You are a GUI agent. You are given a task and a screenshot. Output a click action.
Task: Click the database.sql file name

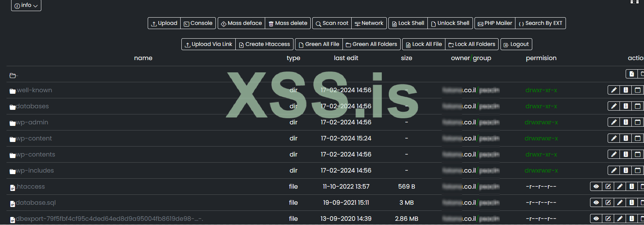[x=36, y=203]
